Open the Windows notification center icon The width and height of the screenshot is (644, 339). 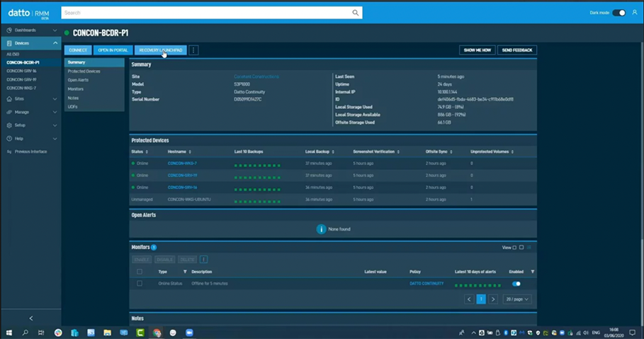click(x=633, y=333)
